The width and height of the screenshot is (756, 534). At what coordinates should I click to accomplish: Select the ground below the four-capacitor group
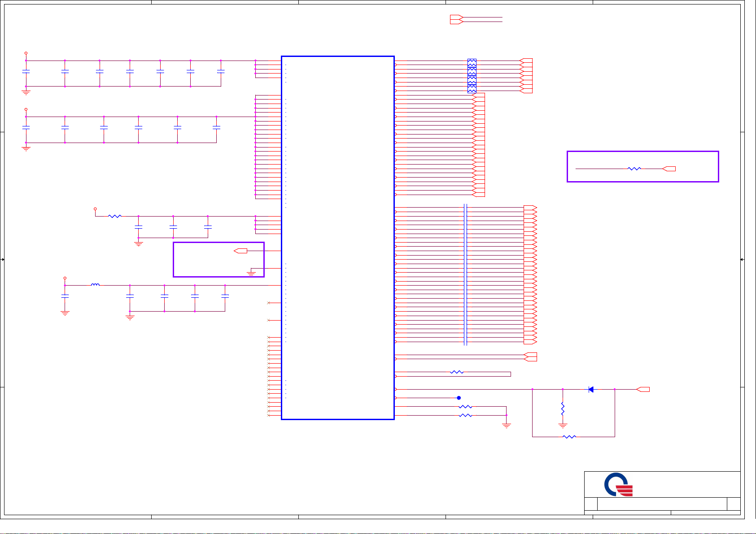(130, 317)
